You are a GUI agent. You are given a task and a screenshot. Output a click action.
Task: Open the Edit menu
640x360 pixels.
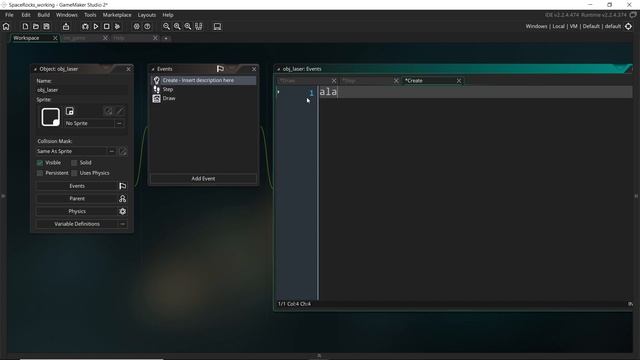pos(26,15)
